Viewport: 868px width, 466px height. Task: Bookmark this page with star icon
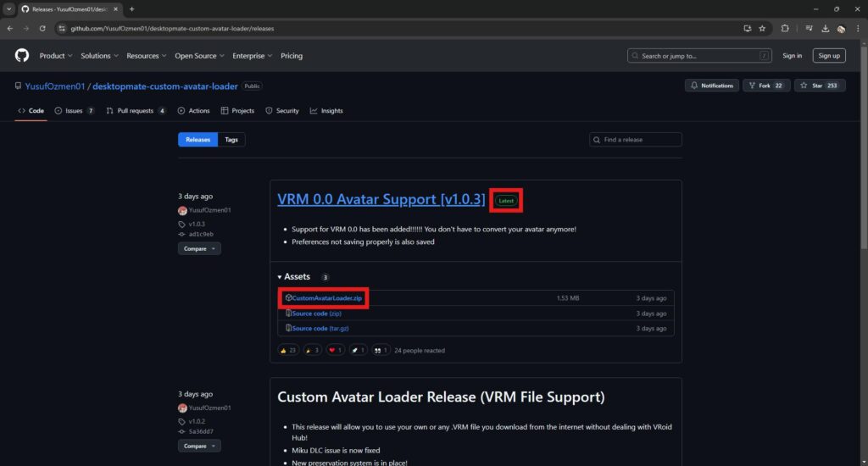pos(762,28)
